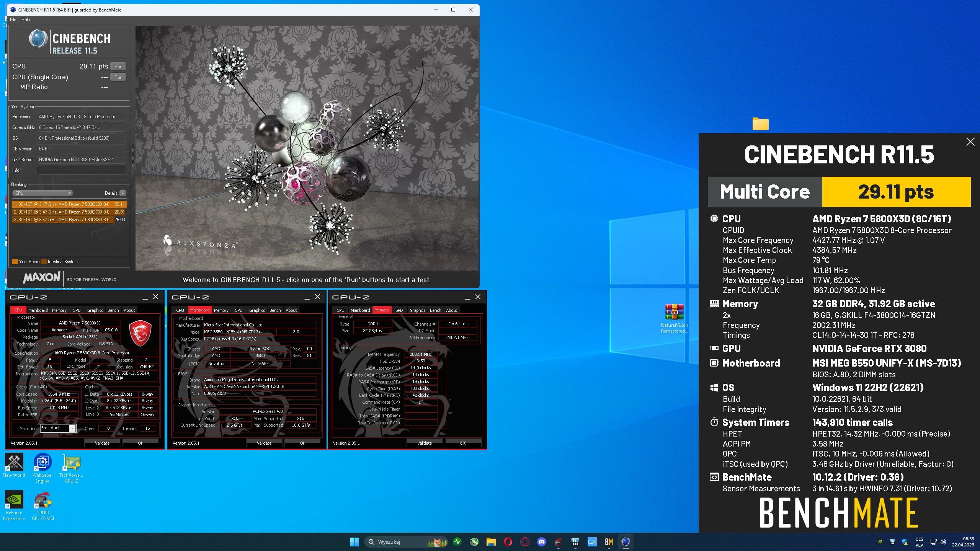Open File Explorer from the taskbar
Viewport: 980px width, 551px height.
[491, 542]
